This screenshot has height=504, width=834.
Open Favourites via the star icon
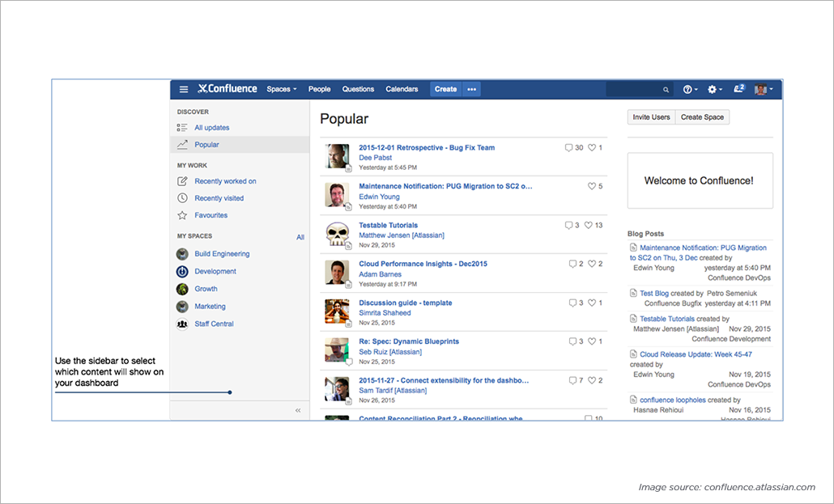pos(181,214)
